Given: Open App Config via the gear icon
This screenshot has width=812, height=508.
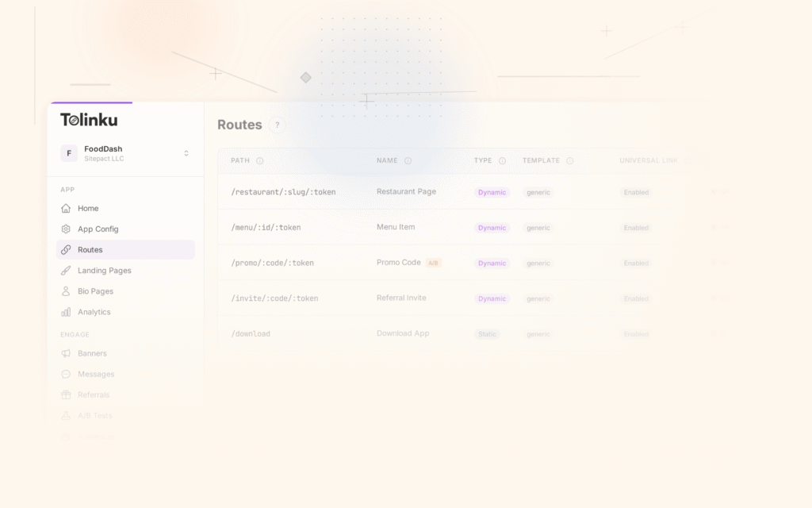Looking at the screenshot, I should 66,229.
